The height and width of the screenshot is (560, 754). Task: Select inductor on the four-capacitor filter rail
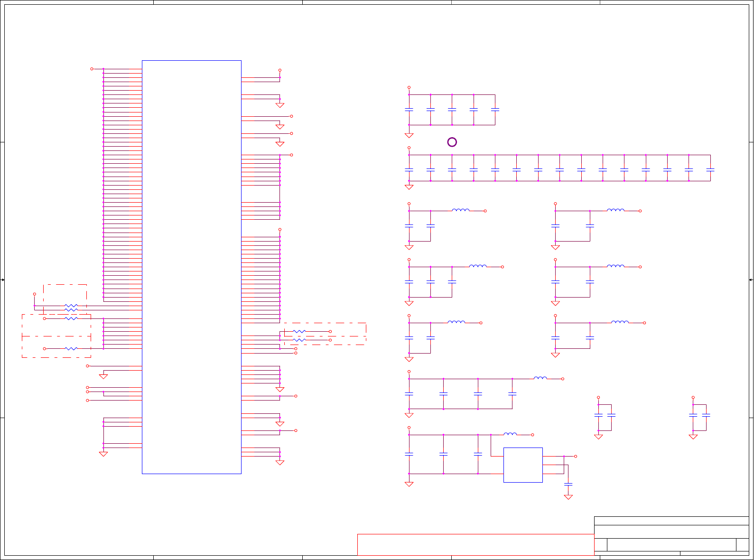(x=540, y=378)
